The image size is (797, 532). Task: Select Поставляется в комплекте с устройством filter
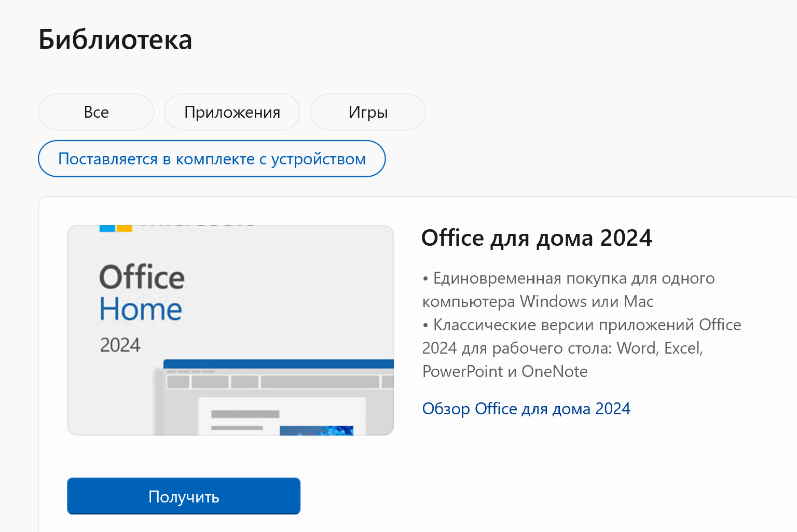click(212, 159)
